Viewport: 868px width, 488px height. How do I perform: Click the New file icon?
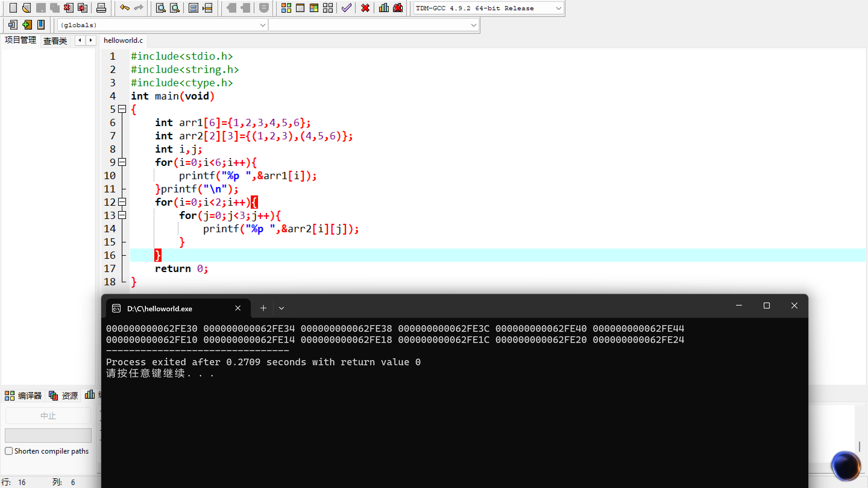tap(13, 8)
